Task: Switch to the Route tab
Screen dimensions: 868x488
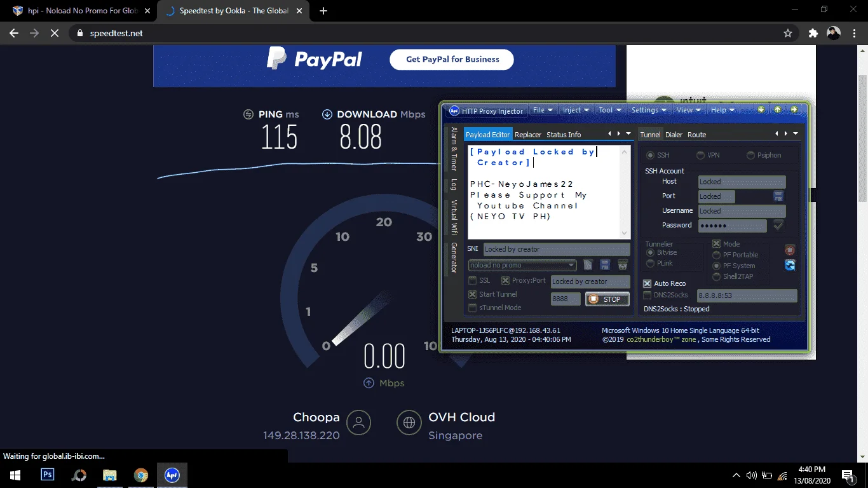Action: tap(696, 135)
